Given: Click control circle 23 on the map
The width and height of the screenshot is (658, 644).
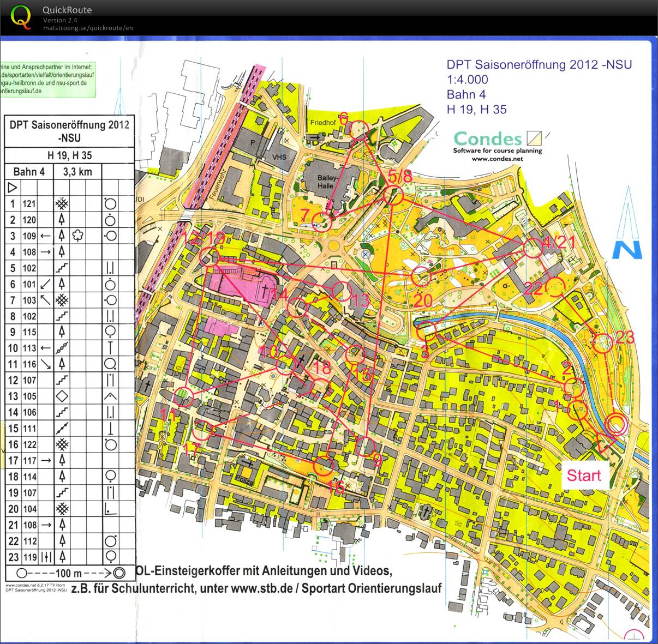Looking at the screenshot, I should pyautogui.click(x=604, y=343).
